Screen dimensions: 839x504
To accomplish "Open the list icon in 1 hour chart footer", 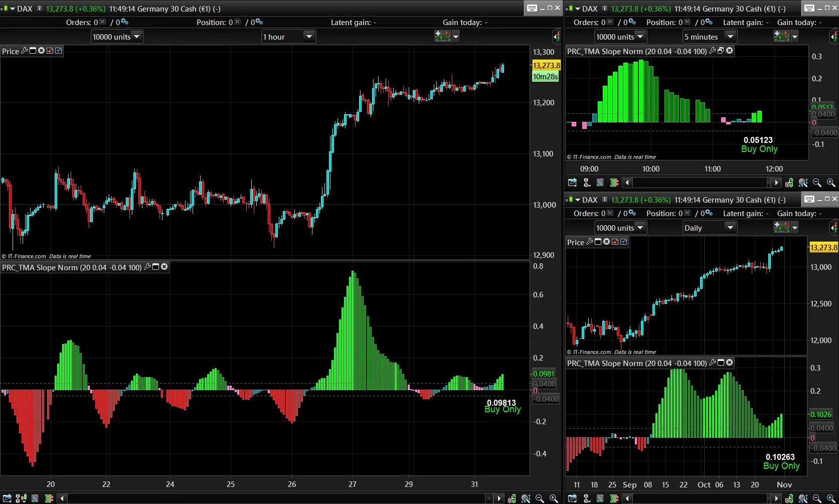I will point(35,498).
